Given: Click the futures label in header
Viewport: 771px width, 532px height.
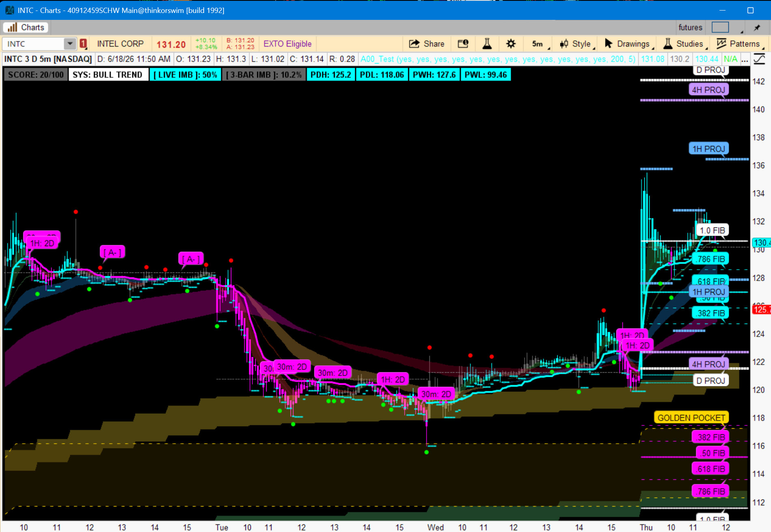Looking at the screenshot, I should click(690, 27).
